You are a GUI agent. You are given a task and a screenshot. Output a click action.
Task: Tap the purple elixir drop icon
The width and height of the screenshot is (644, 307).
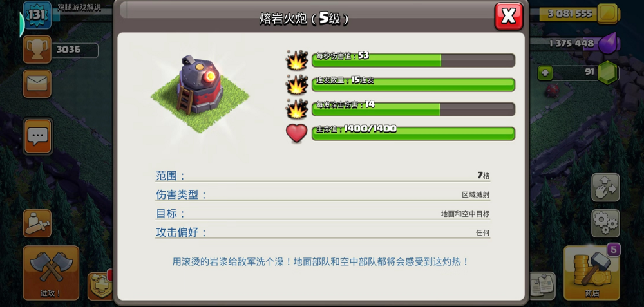click(x=608, y=43)
